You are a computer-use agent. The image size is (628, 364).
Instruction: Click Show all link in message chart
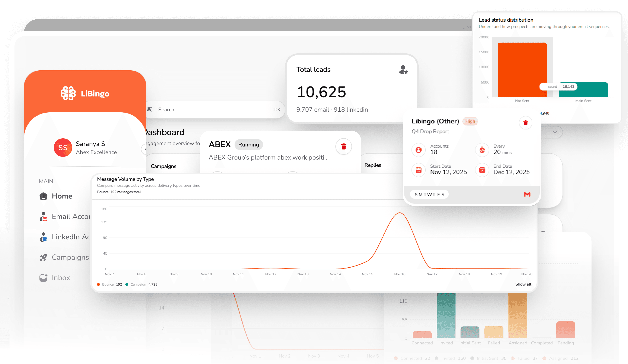523,284
